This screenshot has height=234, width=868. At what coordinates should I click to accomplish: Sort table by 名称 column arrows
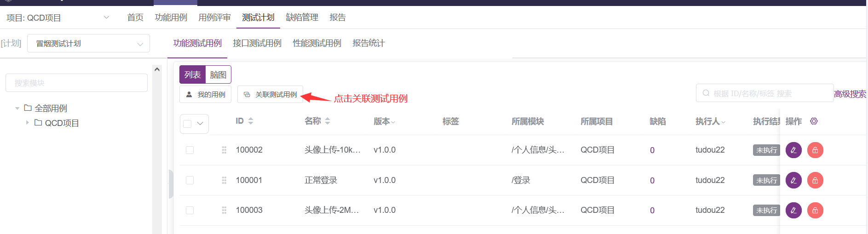pos(328,121)
